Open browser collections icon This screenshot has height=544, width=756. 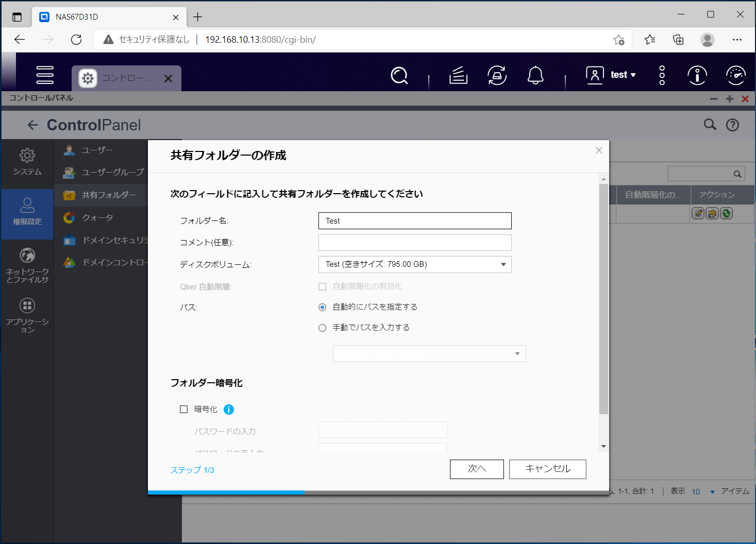678,40
